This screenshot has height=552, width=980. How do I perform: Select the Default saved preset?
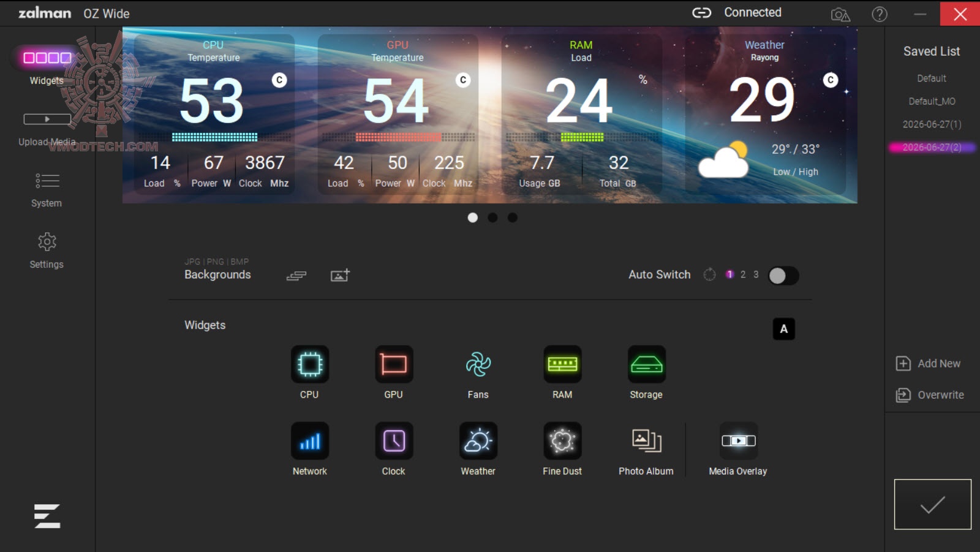(932, 78)
